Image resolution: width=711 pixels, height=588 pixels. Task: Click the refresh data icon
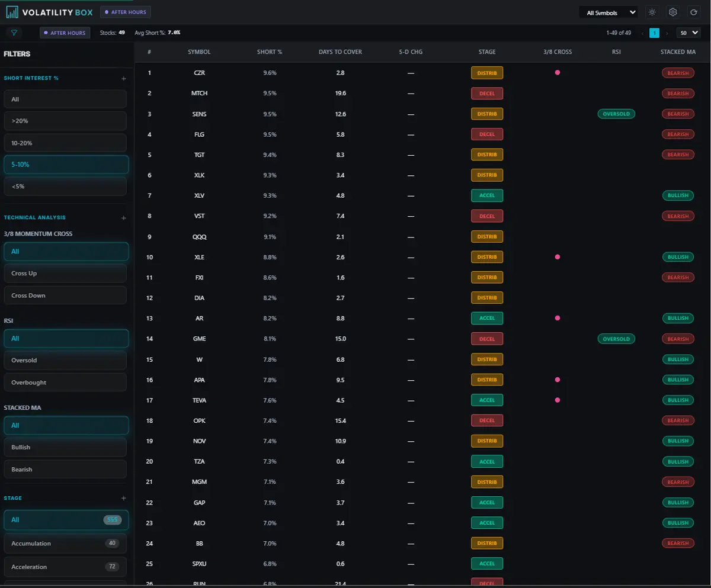(693, 12)
